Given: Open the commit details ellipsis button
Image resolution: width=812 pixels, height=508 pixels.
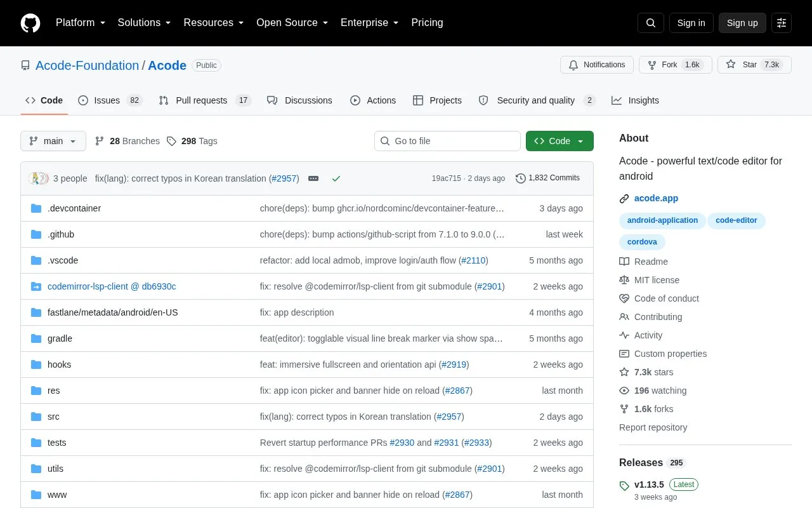Looking at the screenshot, I should (x=313, y=178).
